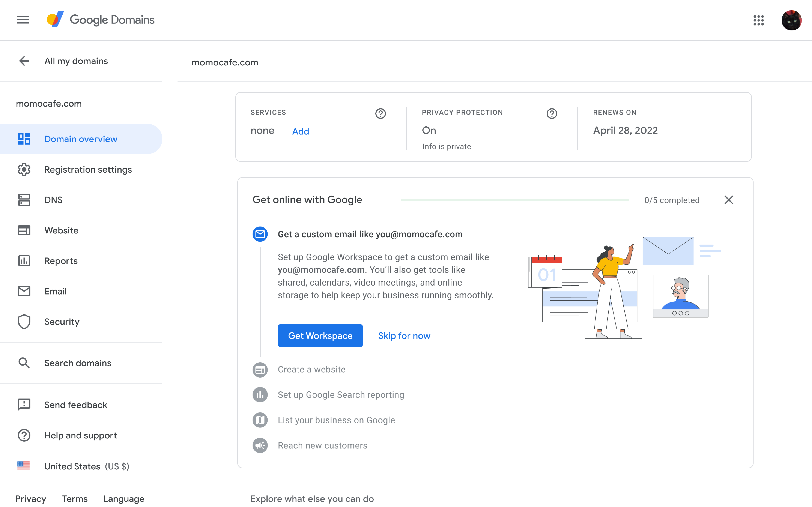The height and width of the screenshot is (507, 812).
Task: Click the sidebar momocafe.com domain name
Action: click(49, 104)
